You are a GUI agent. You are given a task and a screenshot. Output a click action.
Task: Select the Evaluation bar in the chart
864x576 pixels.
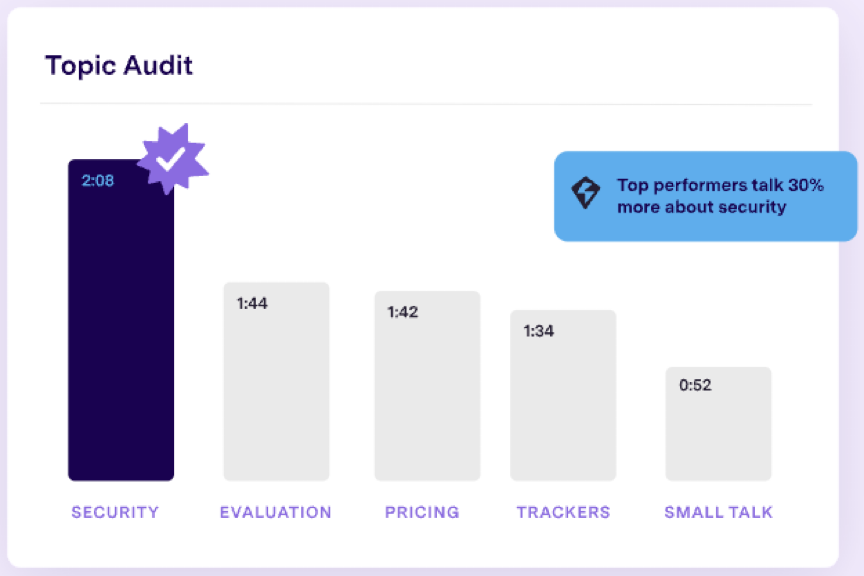tap(276, 390)
